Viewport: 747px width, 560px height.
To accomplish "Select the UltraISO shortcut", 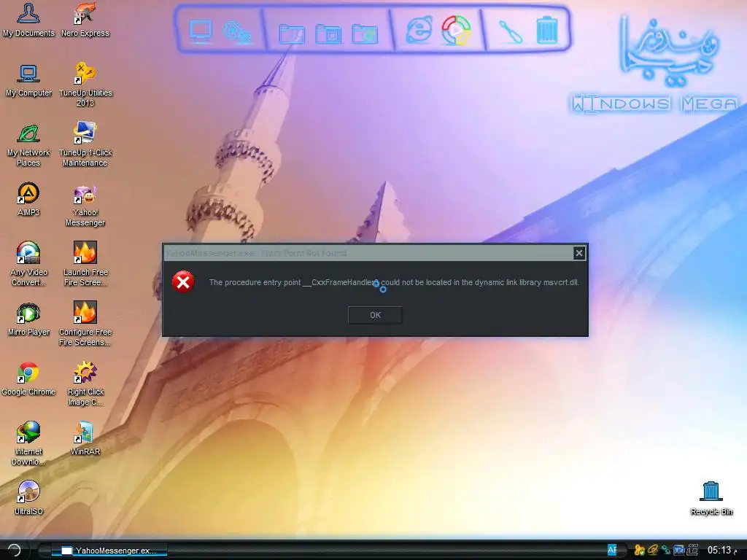I will point(28,499).
